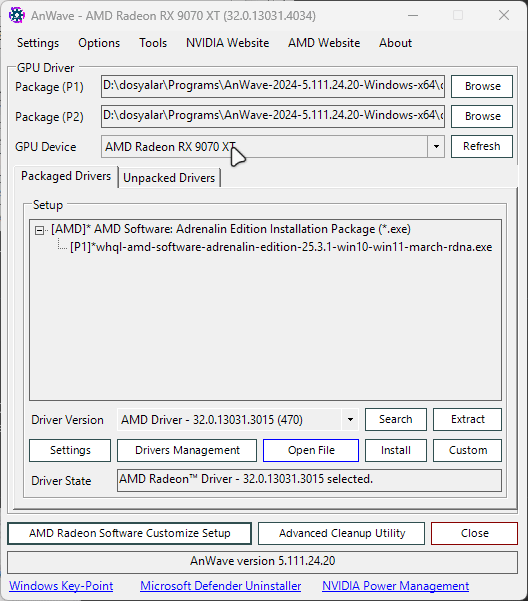Click the Package (P2) path field
The height and width of the screenshot is (601, 528).
(x=273, y=116)
